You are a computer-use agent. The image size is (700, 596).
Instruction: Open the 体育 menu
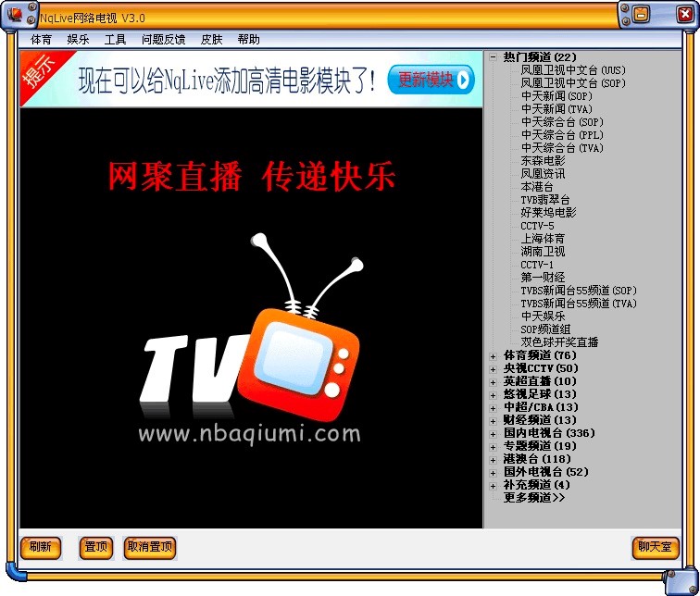click(x=41, y=40)
